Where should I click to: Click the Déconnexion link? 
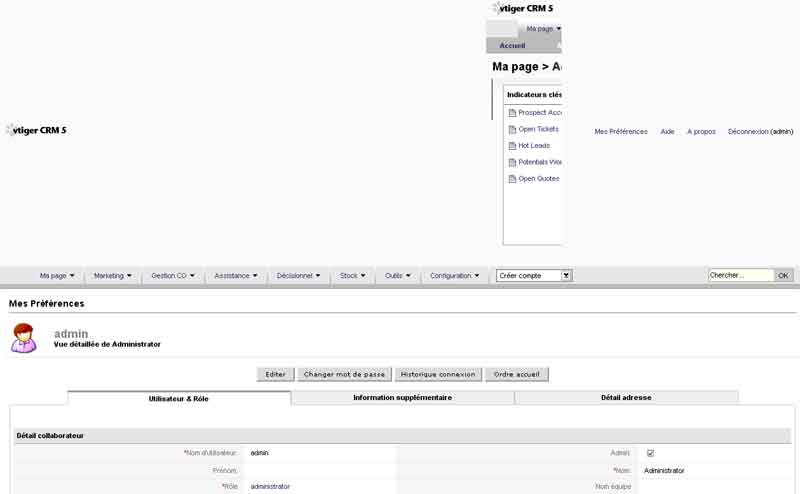coord(748,131)
